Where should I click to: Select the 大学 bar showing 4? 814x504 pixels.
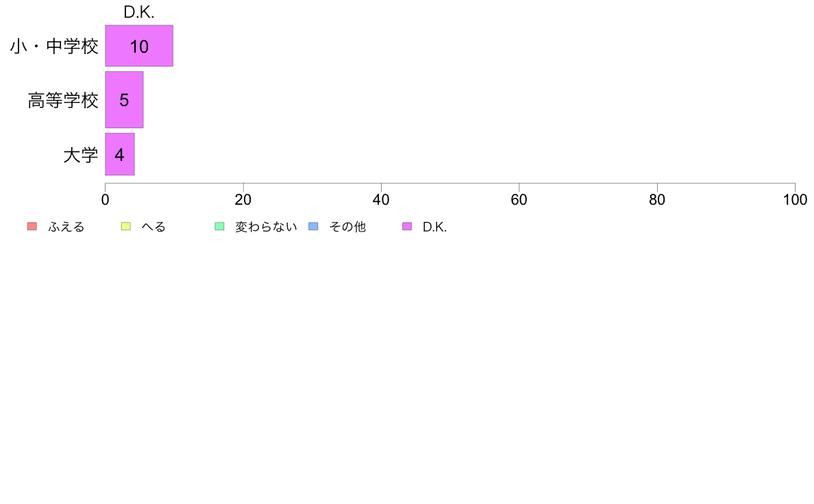120,154
